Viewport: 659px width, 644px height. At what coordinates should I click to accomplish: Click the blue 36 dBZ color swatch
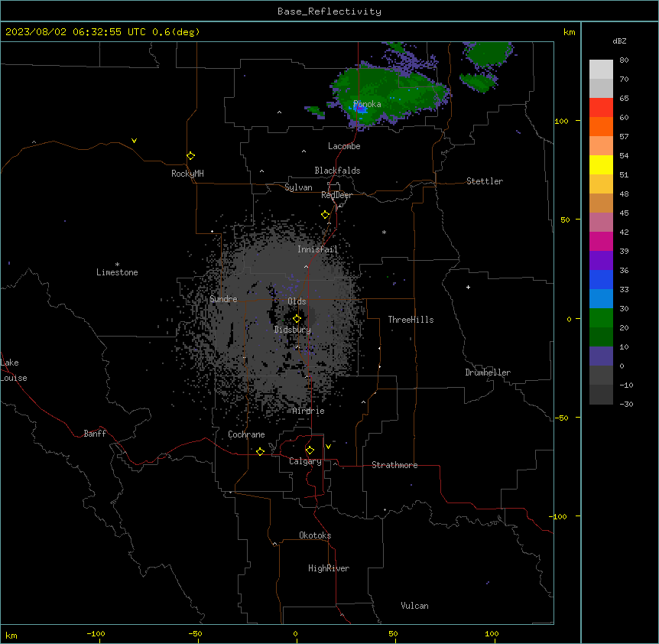coord(601,279)
